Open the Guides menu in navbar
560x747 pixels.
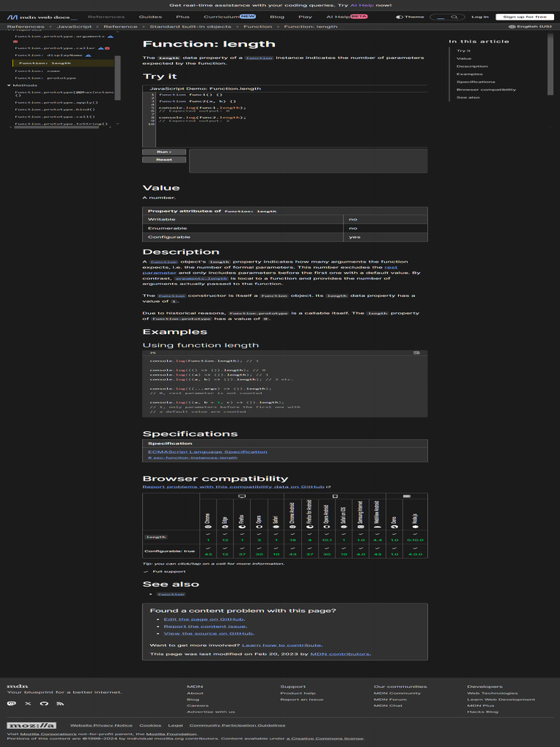coord(150,17)
